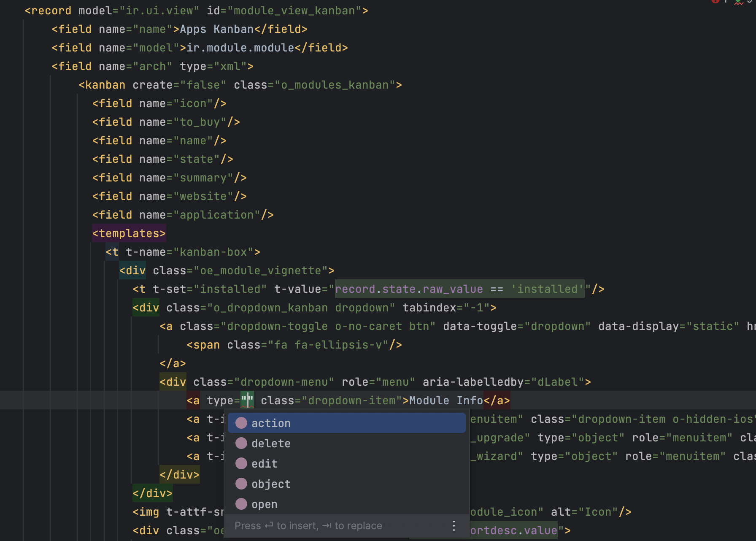This screenshot has height=541, width=756.
Task: Select "edit" from the completion popup
Action: (264, 463)
